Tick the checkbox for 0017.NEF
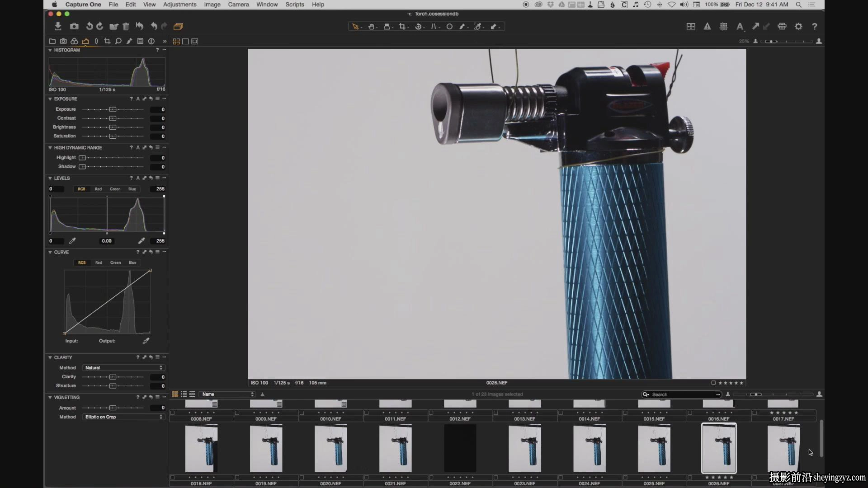The image size is (868, 488). coord(755,413)
